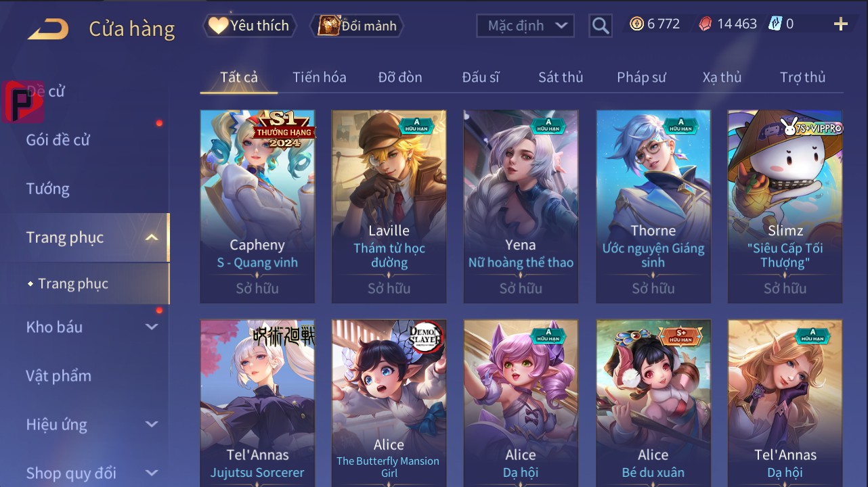Open Tướng in the sidebar

click(48, 189)
